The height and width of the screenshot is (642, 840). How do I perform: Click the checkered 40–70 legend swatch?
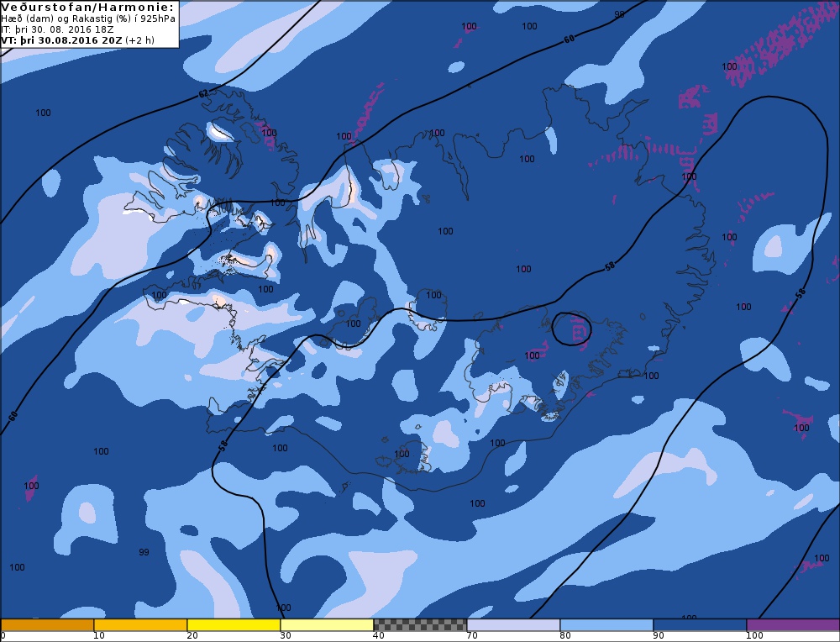420,625
